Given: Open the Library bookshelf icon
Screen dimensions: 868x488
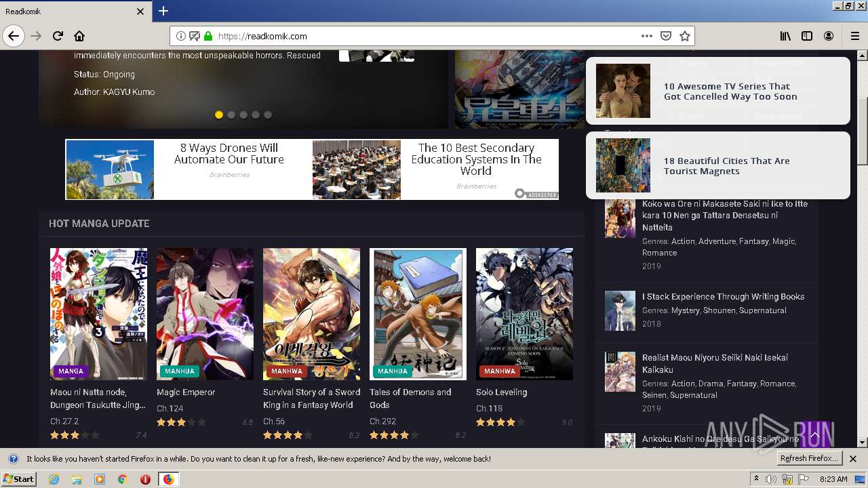Looking at the screenshot, I should click(785, 36).
